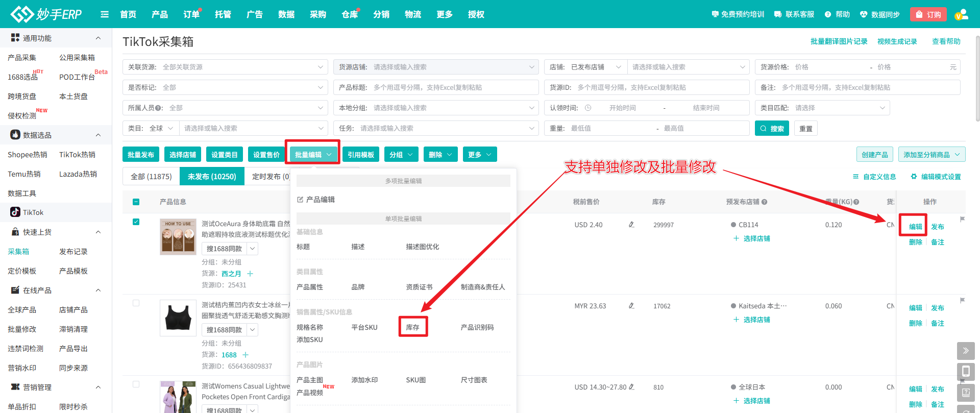This screenshot has width=980, height=413.
Task: Switch to the 未发布 (10250) tab
Action: pos(212,176)
